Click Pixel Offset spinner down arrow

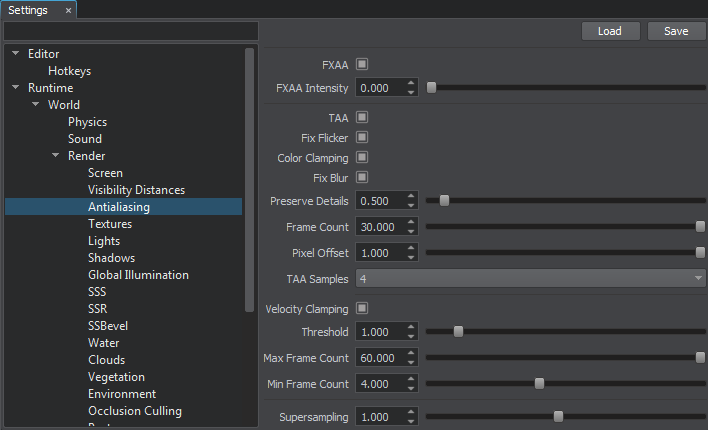tap(410, 257)
